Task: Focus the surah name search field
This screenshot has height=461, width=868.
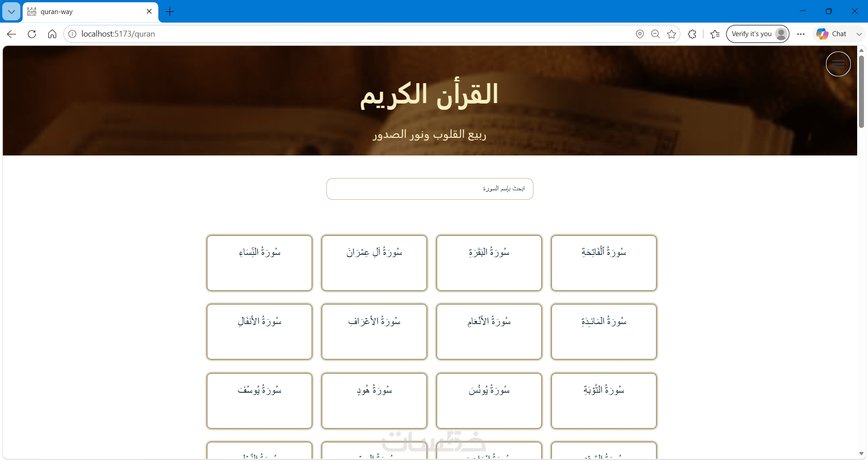Action: [430, 189]
